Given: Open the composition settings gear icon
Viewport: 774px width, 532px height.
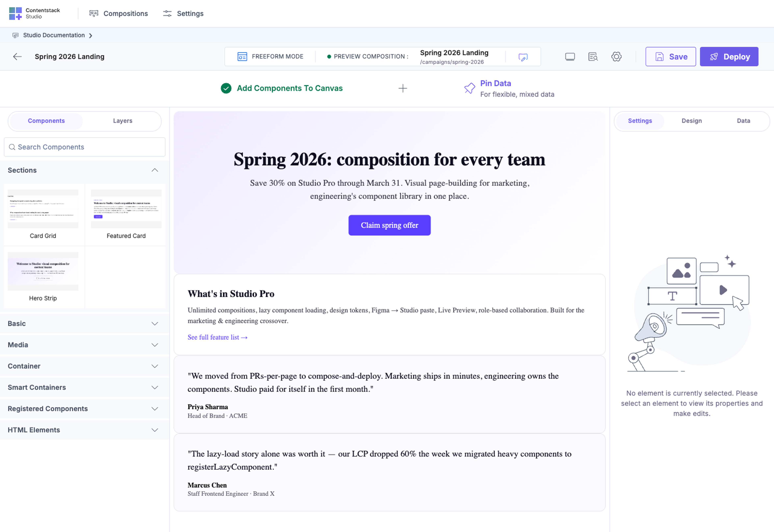Looking at the screenshot, I should tap(616, 57).
